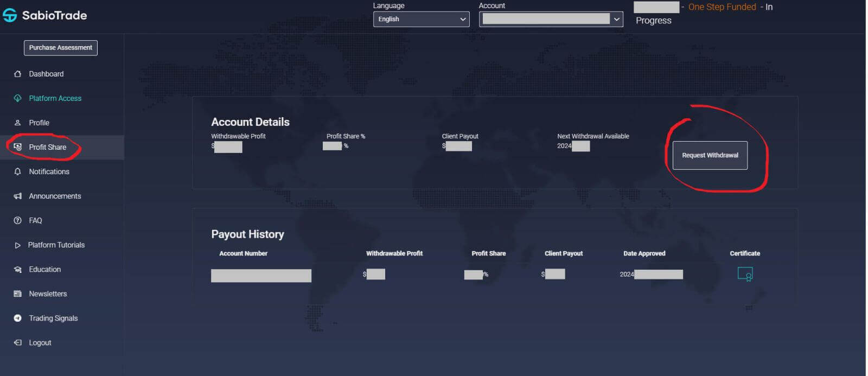The image size is (868, 376).
Task: Click the Platform Access icon
Action: [17, 98]
